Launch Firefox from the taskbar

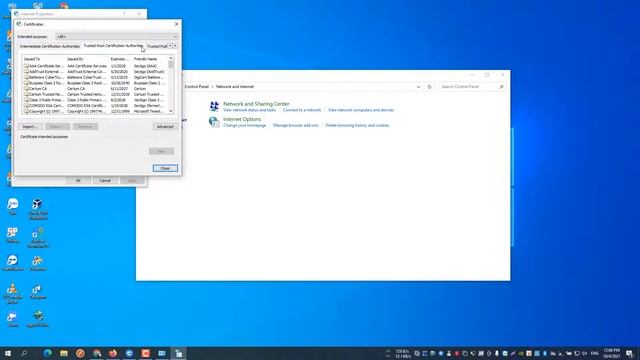pos(113,353)
